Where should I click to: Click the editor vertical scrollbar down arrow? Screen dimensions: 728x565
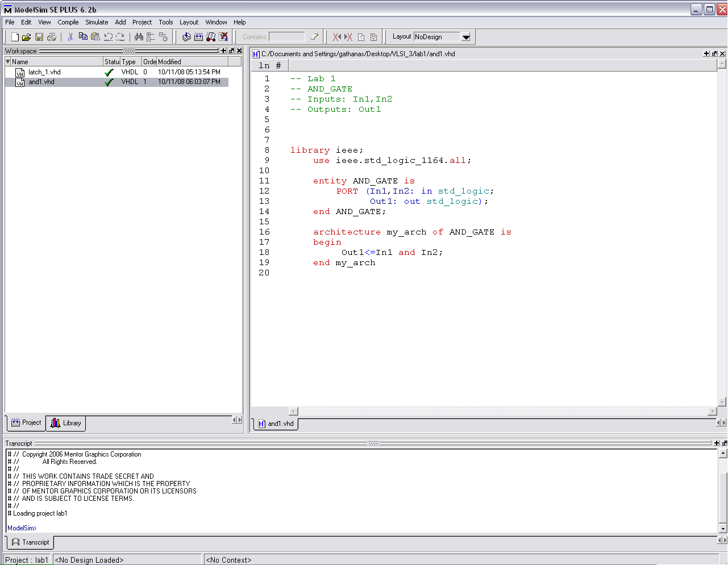click(x=722, y=402)
